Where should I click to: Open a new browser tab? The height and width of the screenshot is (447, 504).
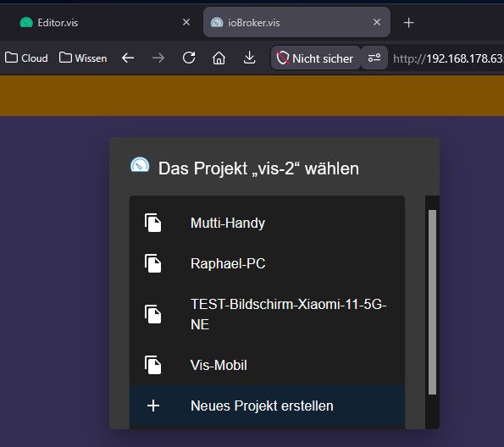coord(408,23)
